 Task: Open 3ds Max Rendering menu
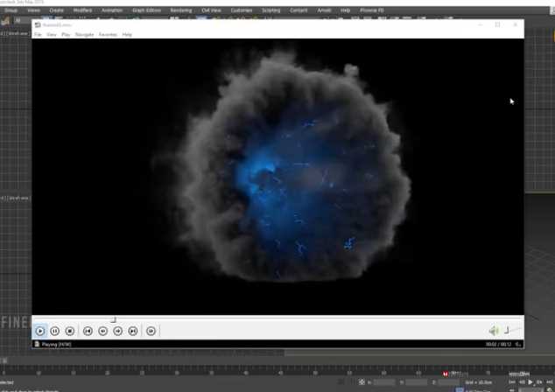(x=181, y=10)
